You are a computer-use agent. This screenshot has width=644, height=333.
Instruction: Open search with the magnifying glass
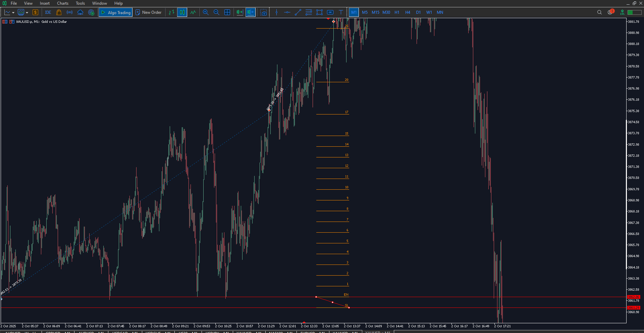click(599, 12)
